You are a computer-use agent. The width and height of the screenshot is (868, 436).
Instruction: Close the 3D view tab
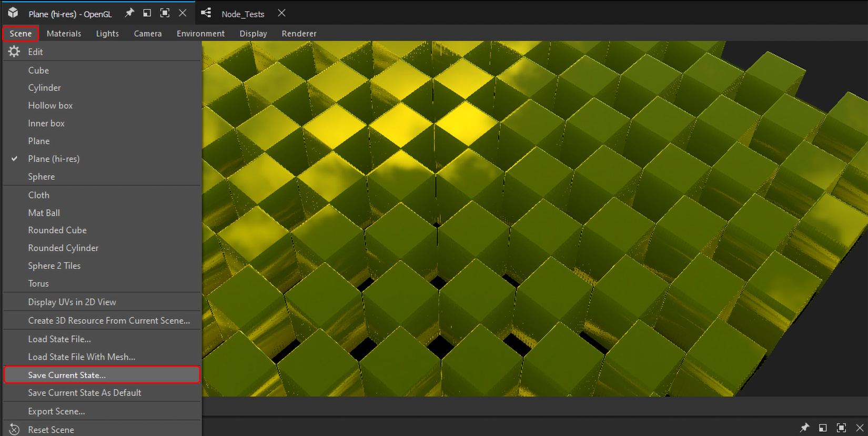(x=183, y=13)
